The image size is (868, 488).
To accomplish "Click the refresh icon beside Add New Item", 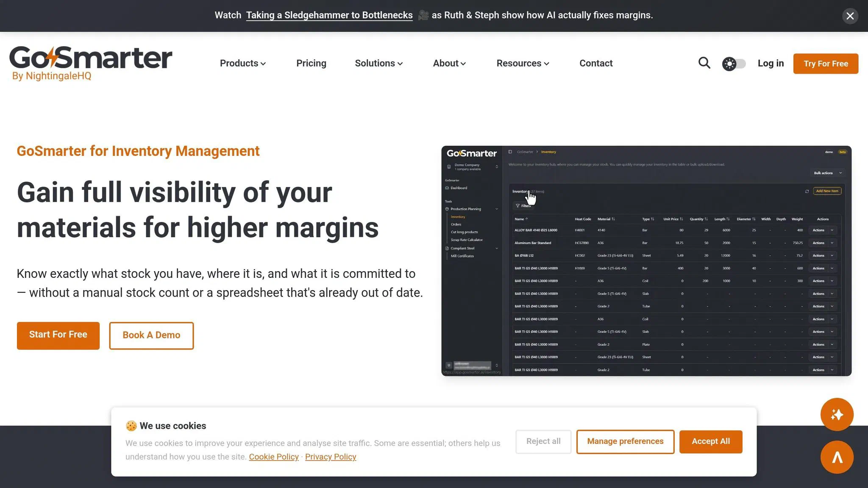I will [807, 191].
